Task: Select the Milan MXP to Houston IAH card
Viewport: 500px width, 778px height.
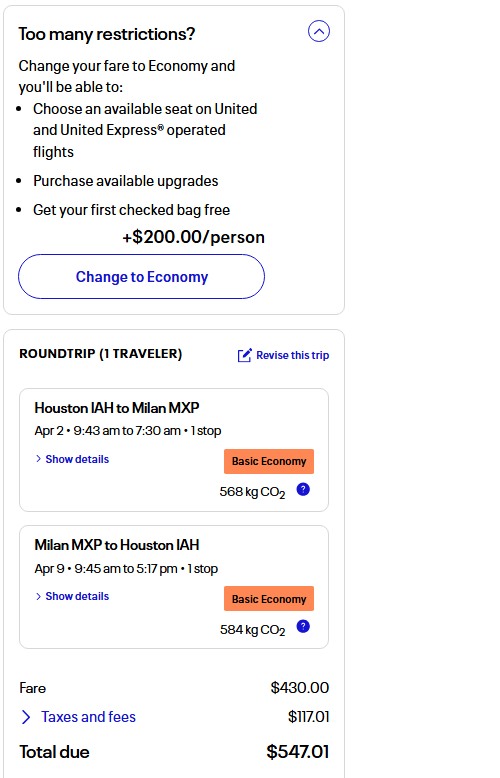Action: 174,587
